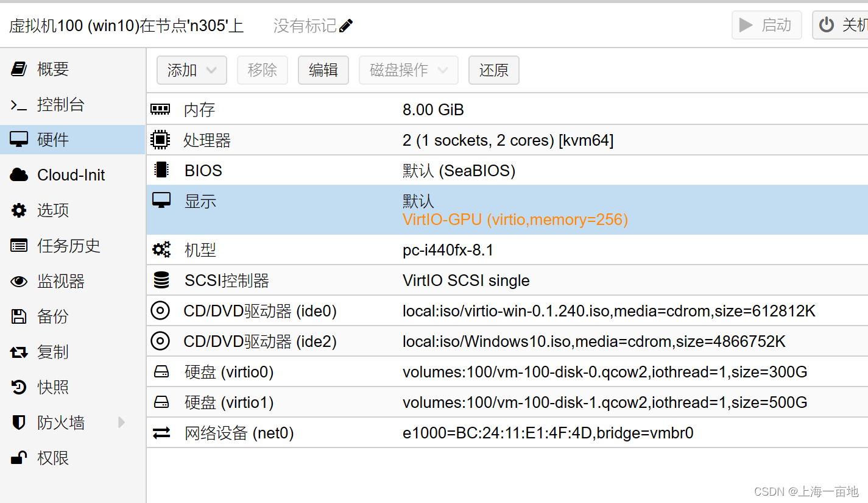Select the vm-100-disk-1.qcow2 row
The image size is (868, 503).
click(507, 402)
